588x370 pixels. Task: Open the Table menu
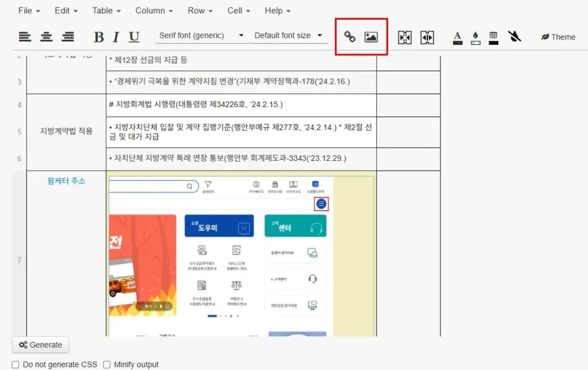coord(107,11)
